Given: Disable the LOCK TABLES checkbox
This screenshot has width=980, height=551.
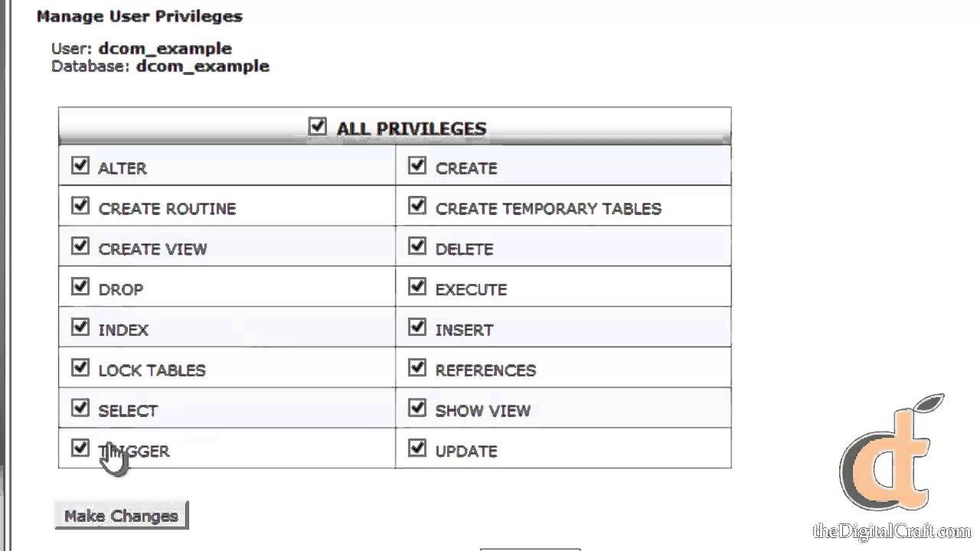Looking at the screenshot, I should [80, 368].
